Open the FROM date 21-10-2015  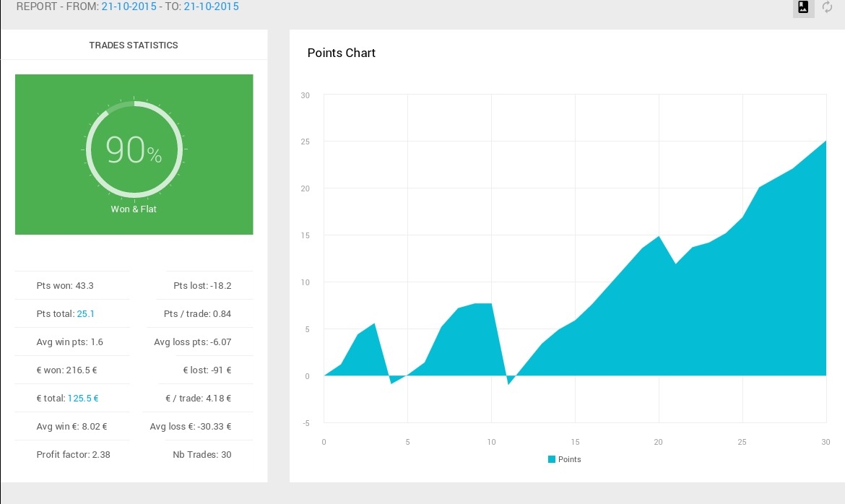click(x=129, y=6)
